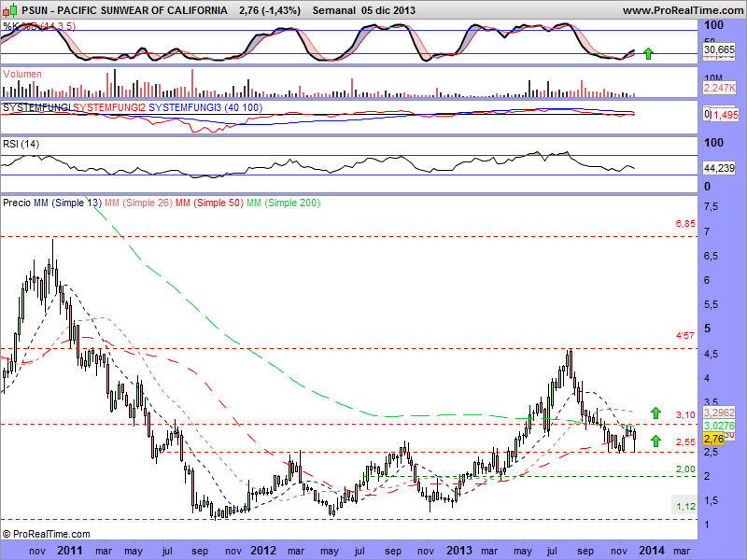Click the 05 dic 2013 date
This screenshot has height=560, width=747.
(x=388, y=10)
